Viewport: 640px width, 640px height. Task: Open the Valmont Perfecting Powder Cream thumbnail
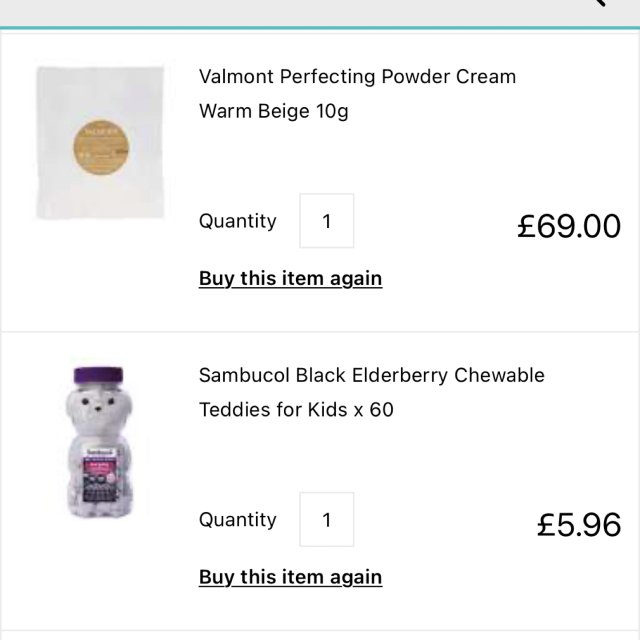[100, 142]
